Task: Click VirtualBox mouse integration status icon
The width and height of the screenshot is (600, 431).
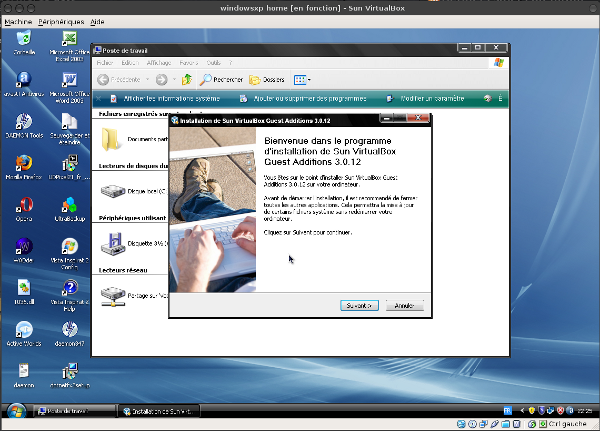Action: (532, 424)
